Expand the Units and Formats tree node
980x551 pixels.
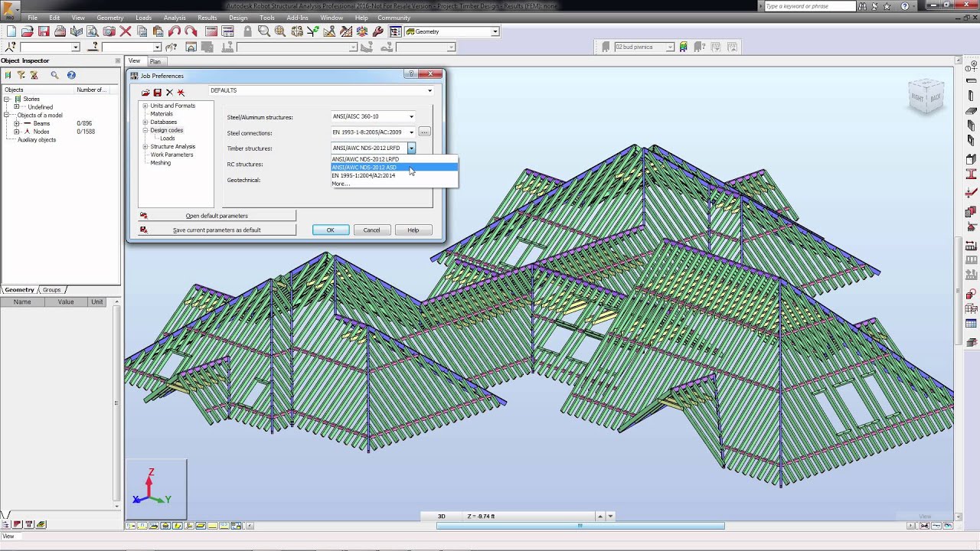click(145, 106)
